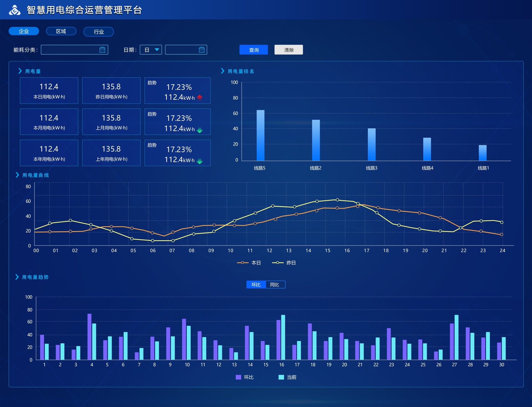Click chevron icon beside 用电量曲线 title
Viewport: 532px width, 407px height.
(17, 175)
